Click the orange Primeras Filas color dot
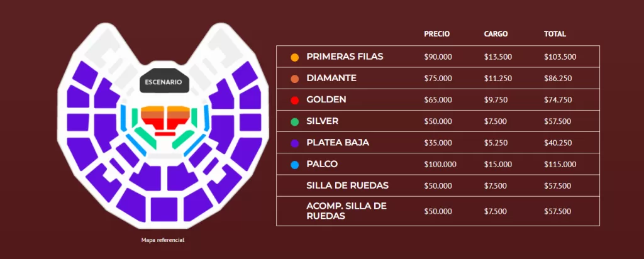The height and width of the screenshot is (259, 644). tap(294, 57)
